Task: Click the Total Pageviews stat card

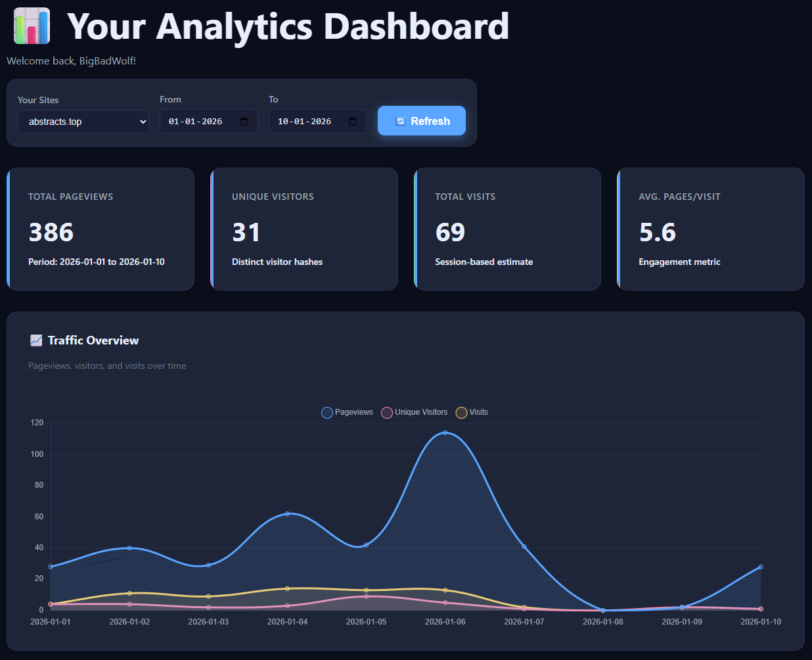Action: (x=100, y=229)
